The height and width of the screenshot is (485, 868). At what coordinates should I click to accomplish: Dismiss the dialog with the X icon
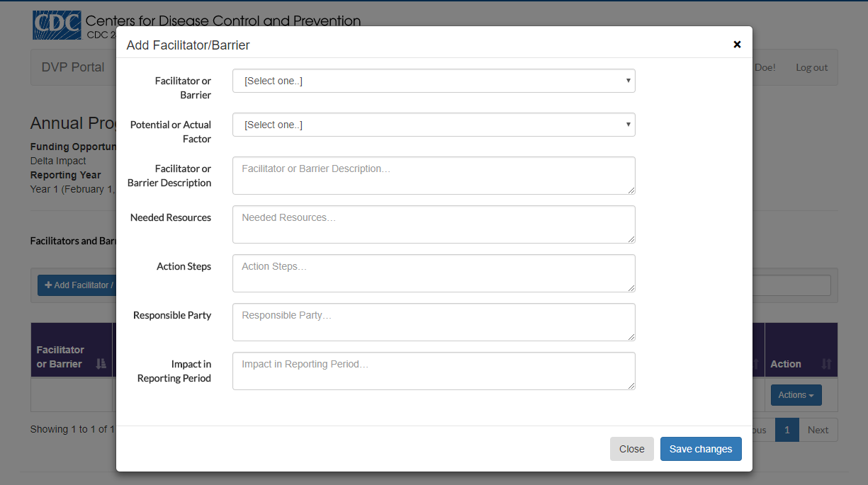(737, 45)
